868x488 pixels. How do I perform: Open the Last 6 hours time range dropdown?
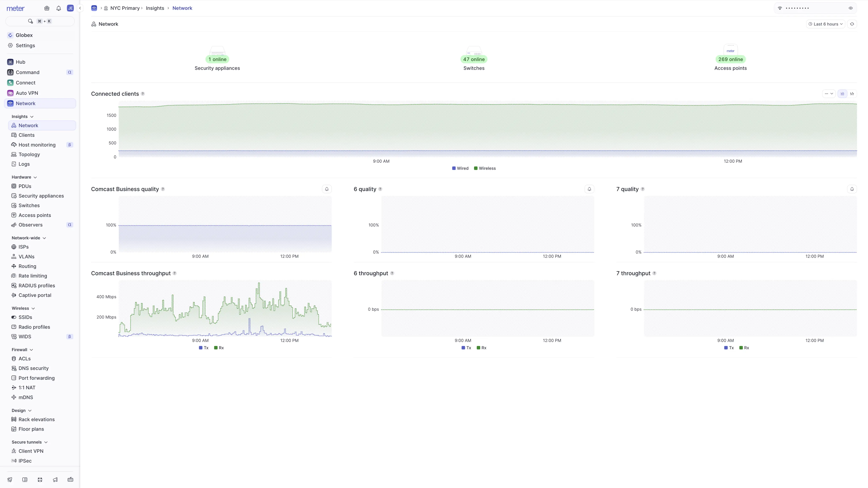click(826, 24)
